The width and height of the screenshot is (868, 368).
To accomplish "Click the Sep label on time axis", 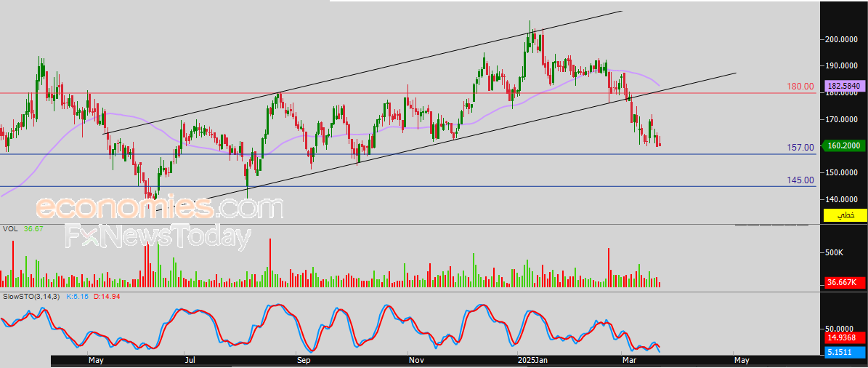I will click(304, 361).
